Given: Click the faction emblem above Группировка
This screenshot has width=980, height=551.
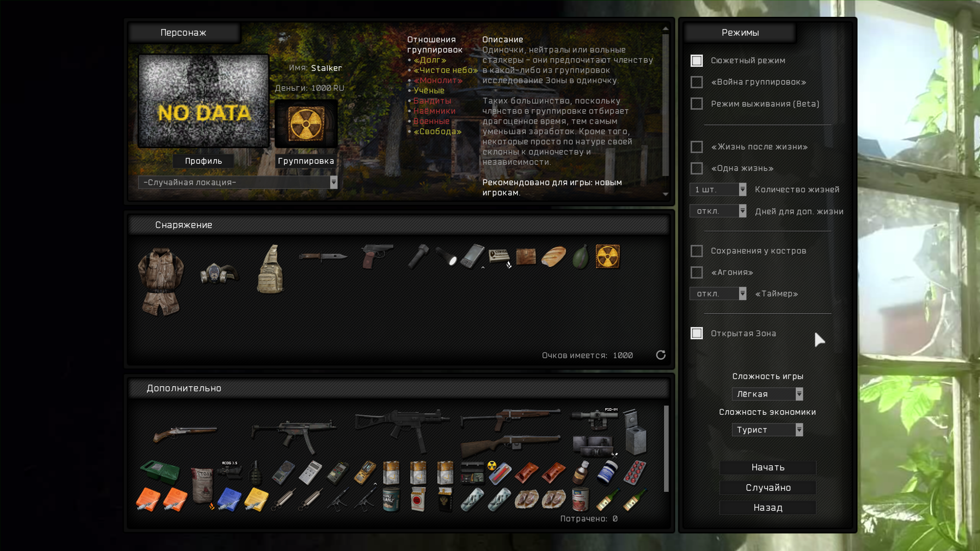Looking at the screenshot, I should pos(306,124).
